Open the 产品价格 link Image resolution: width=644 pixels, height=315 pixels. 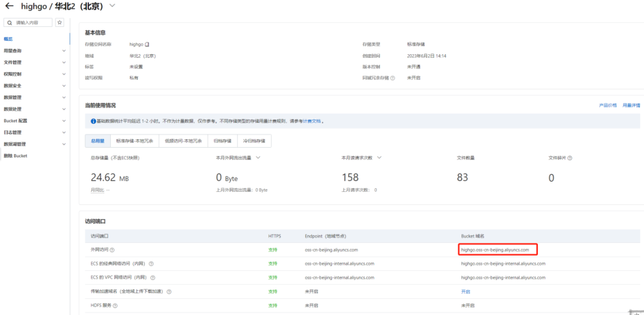point(608,105)
